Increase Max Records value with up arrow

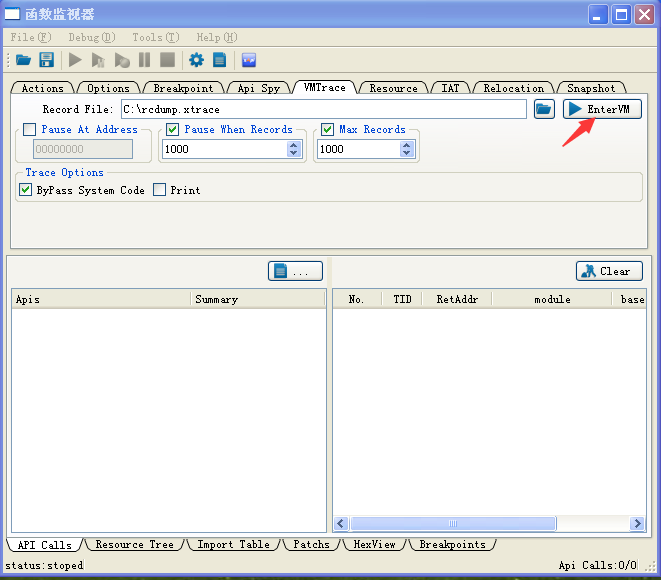click(x=406, y=145)
